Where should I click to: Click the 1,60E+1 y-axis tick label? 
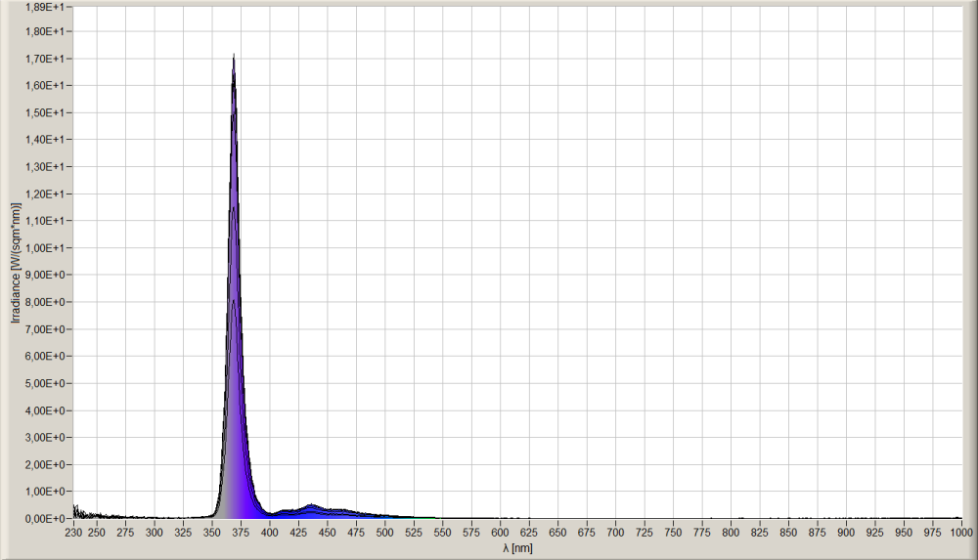45,85
